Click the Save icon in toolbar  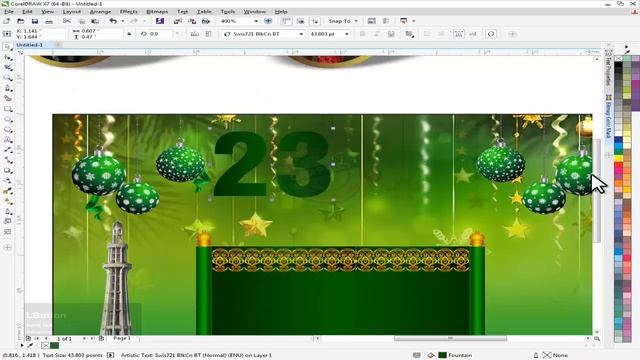point(35,21)
